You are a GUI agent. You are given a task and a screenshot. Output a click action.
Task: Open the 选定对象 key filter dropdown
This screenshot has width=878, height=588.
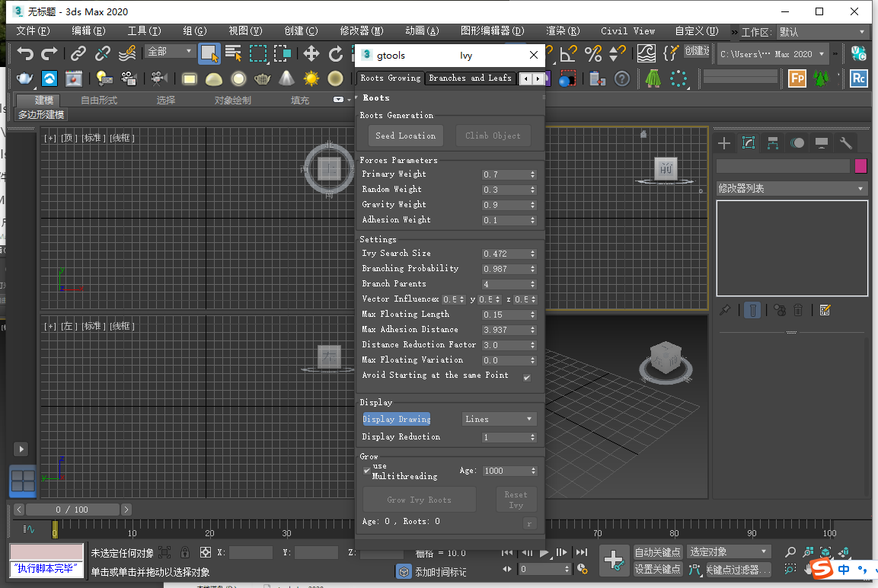729,552
